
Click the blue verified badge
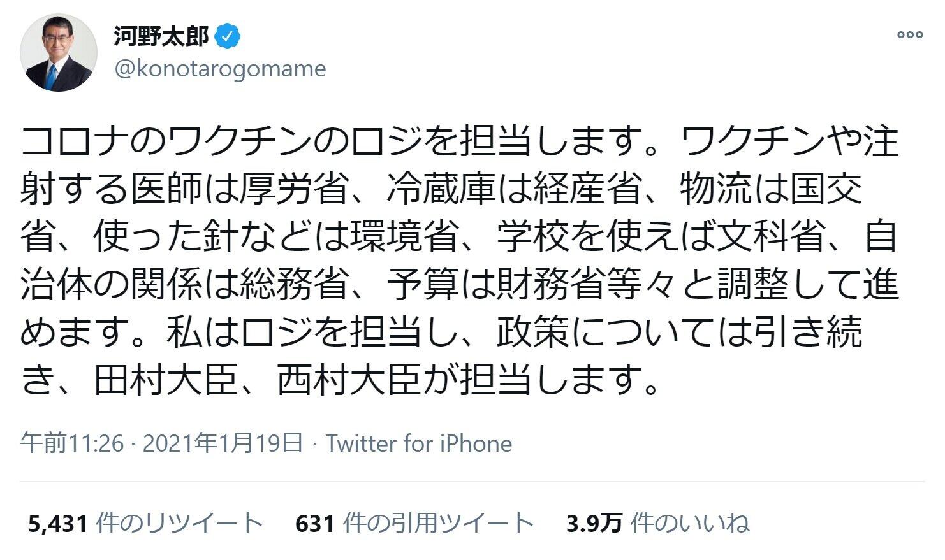click(228, 37)
